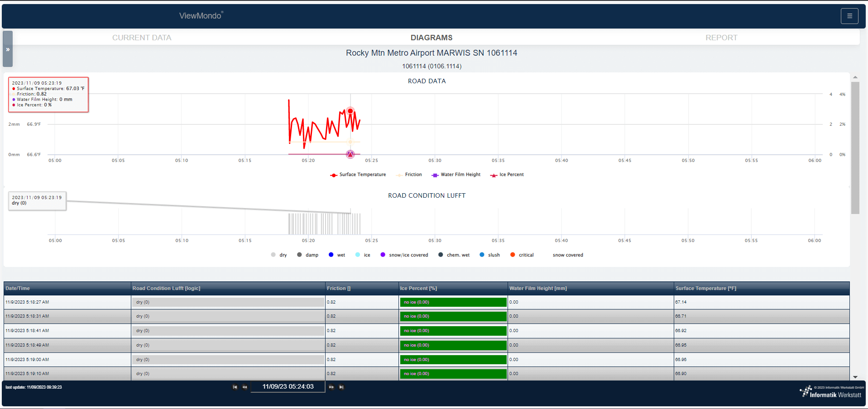Click the dry (0) cell in 5:18:31 row

coord(228,316)
